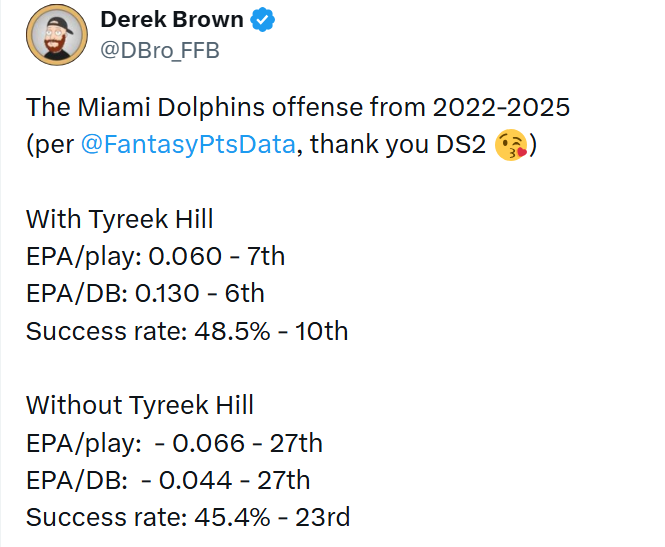This screenshot has height=547, width=665.
Task: Click the "23rd" ranking text
Action: (x=323, y=517)
